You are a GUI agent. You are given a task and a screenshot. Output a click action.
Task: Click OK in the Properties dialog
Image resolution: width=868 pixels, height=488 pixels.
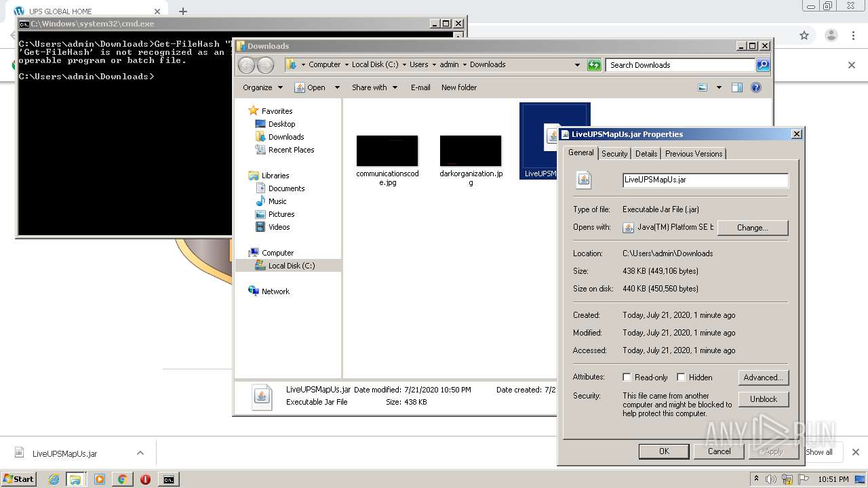664,451
